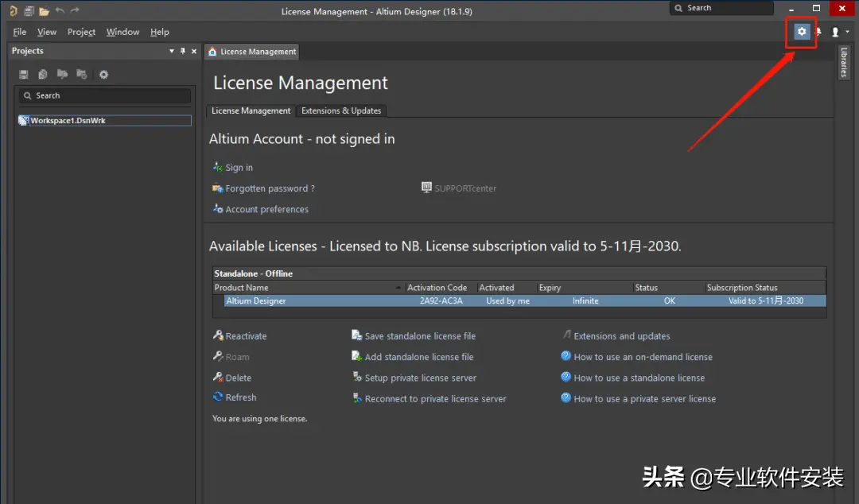859x504 pixels.
Task: Focus the title bar Search box
Action: pyautogui.click(x=721, y=8)
